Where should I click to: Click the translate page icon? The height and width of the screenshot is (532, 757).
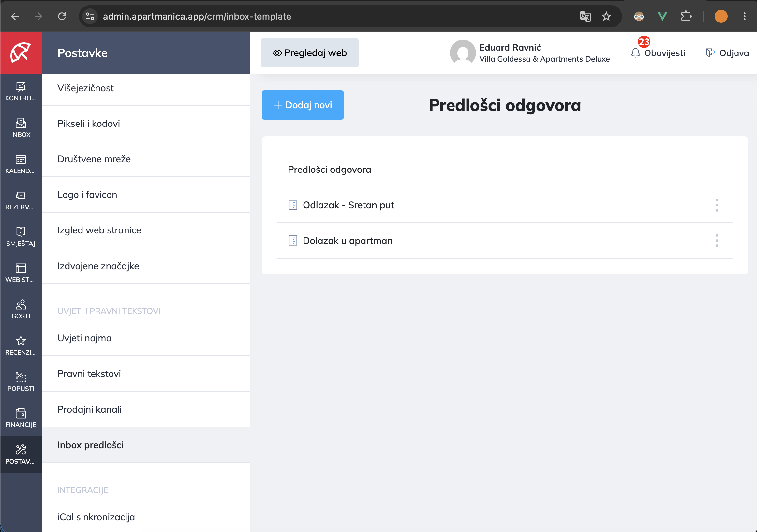point(585,16)
